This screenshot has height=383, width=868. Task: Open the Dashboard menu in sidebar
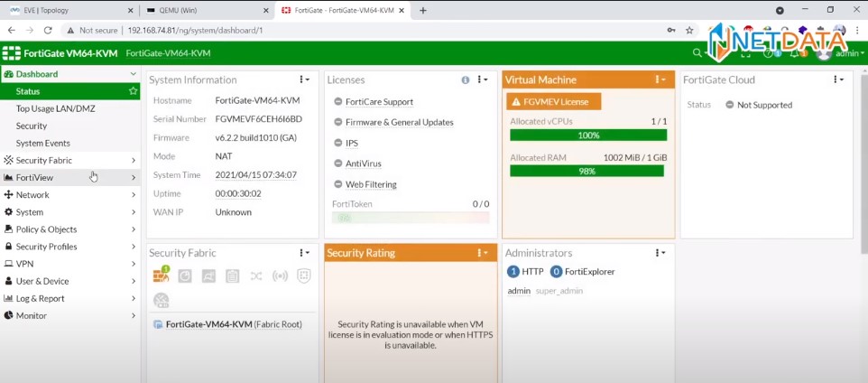pyautogui.click(x=36, y=74)
